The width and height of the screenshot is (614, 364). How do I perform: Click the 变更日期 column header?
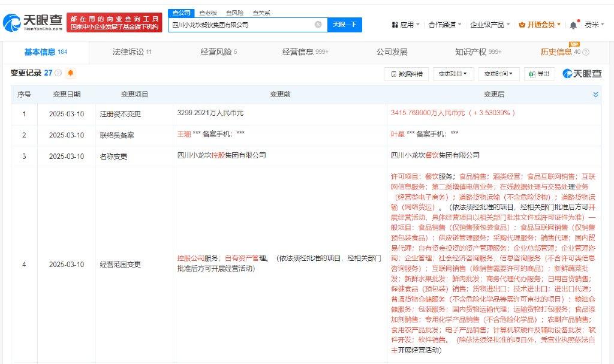(x=67, y=94)
